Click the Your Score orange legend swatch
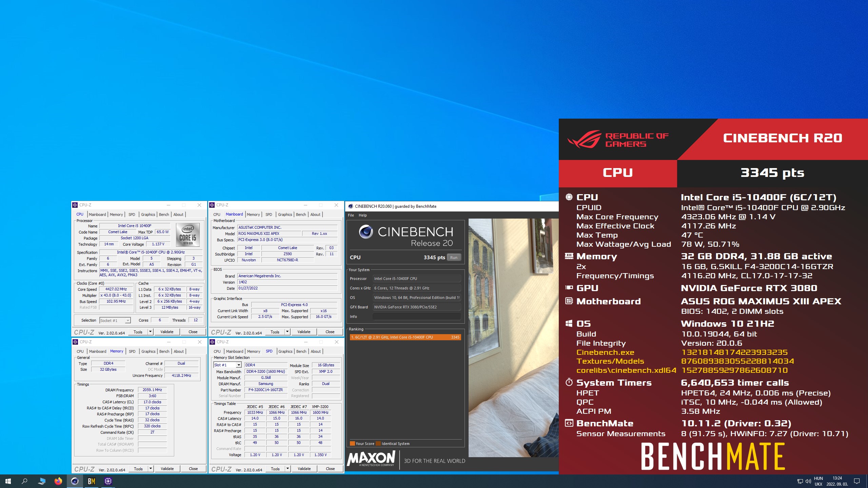 click(352, 444)
